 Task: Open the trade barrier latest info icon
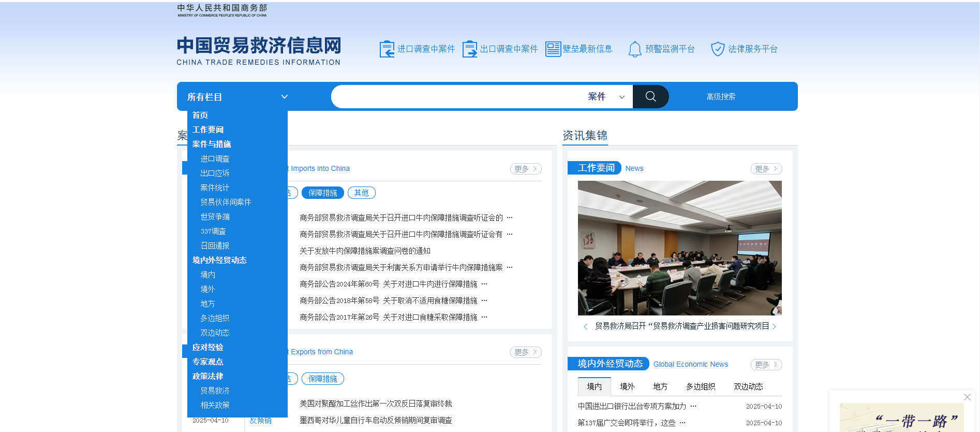click(x=553, y=49)
